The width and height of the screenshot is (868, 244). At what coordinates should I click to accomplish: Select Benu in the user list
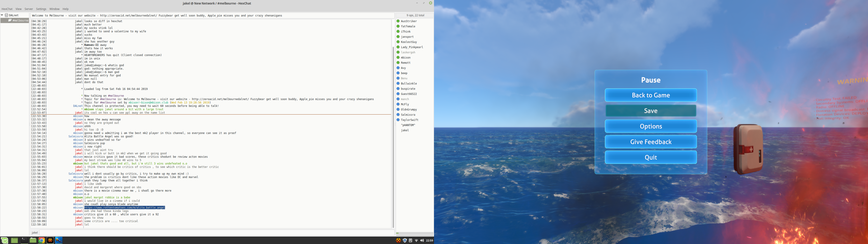tap(404, 79)
